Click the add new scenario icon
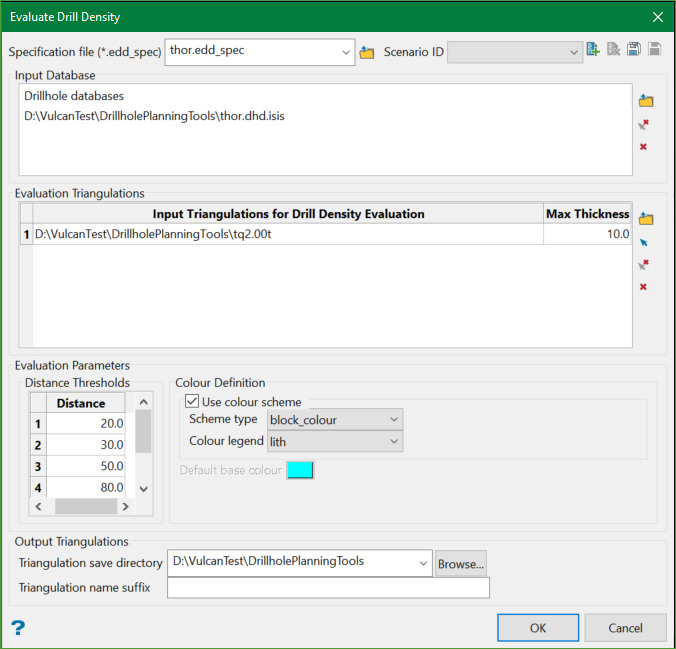 [x=594, y=50]
